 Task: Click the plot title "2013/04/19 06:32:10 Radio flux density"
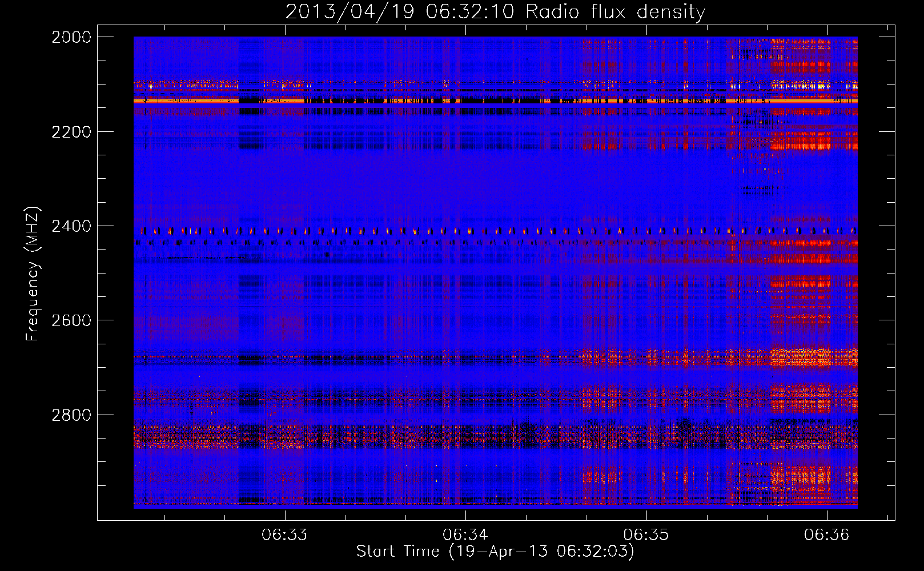point(495,11)
